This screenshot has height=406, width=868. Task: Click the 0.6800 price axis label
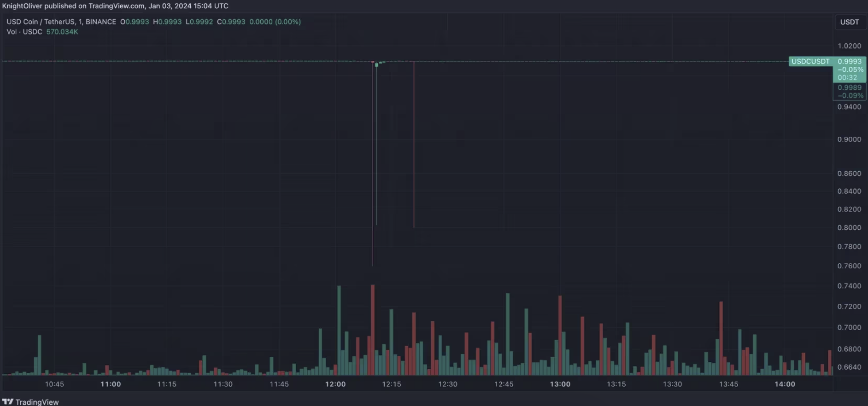[849, 349]
